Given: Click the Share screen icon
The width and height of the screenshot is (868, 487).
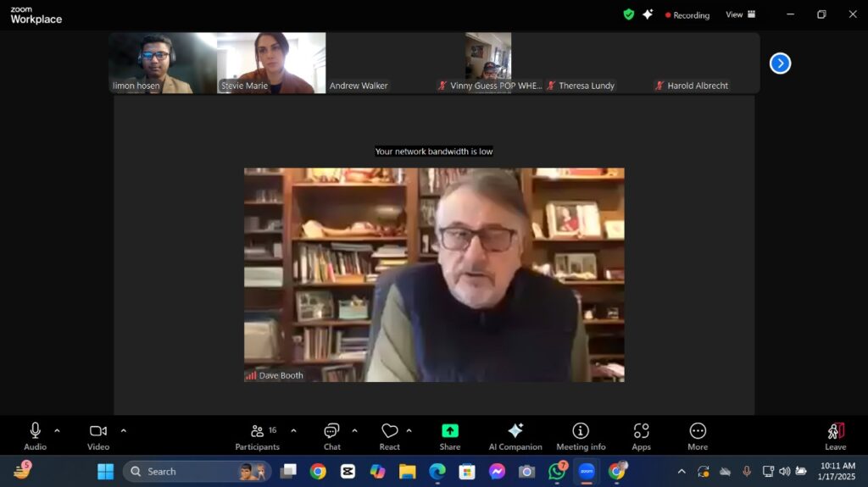Looking at the screenshot, I should click(x=450, y=436).
